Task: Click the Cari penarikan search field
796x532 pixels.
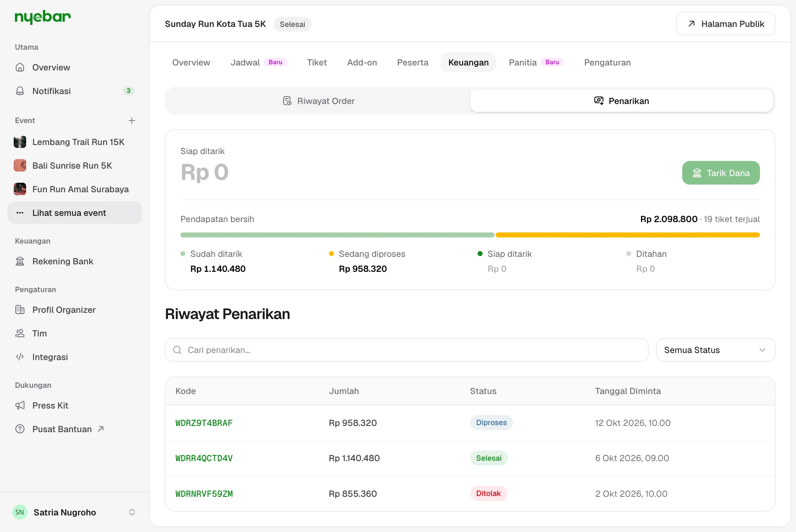Action: point(406,350)
